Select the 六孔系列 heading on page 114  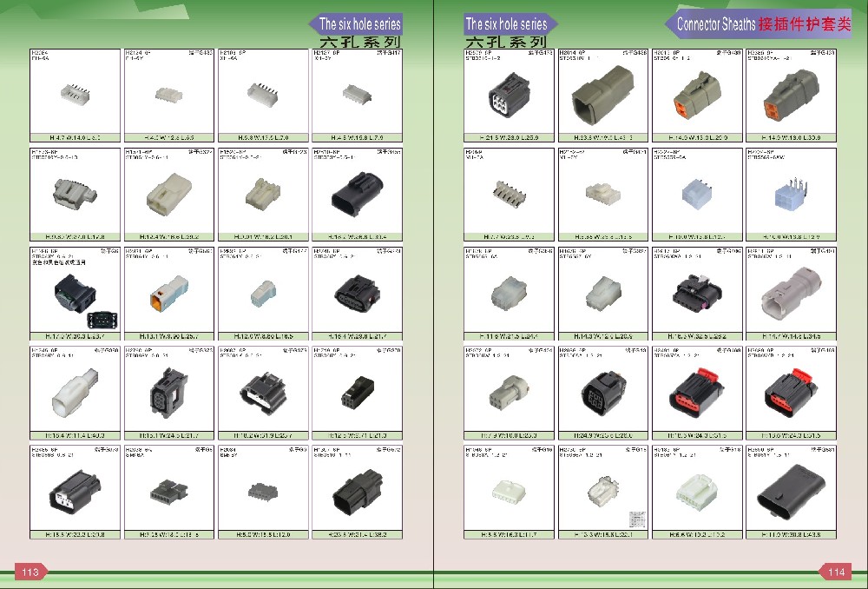tap(506, 42)
